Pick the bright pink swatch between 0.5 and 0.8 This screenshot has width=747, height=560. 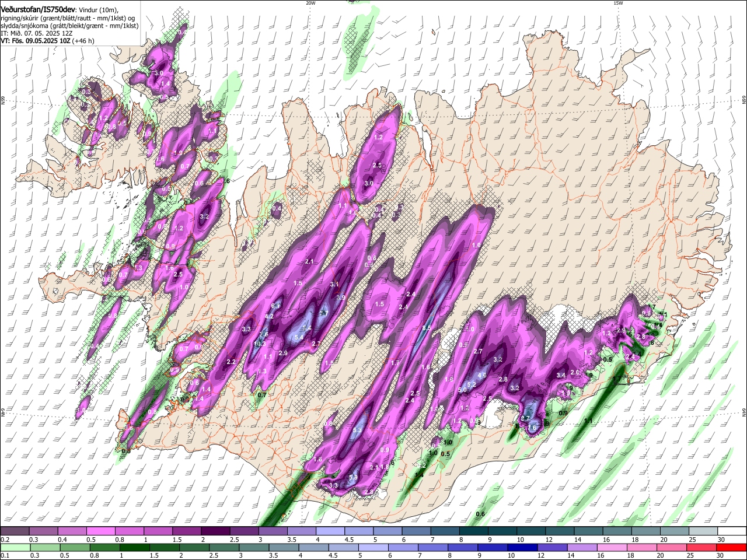(x=100, y=531)
